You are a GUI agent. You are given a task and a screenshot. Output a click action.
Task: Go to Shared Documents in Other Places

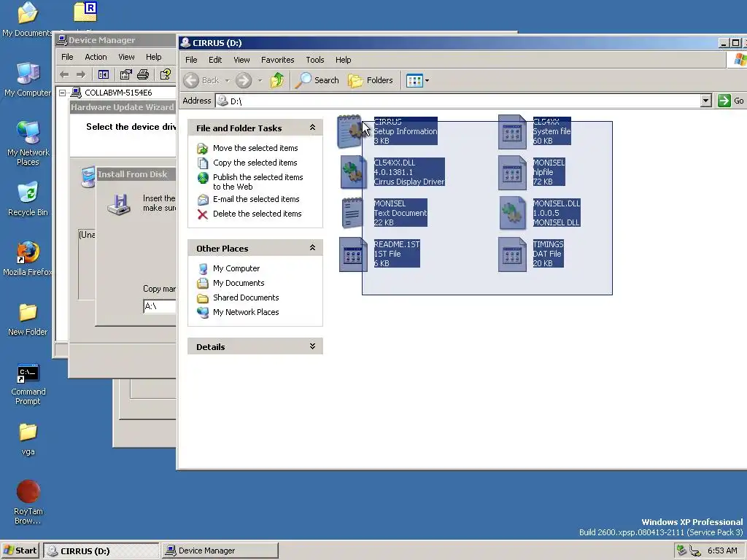(246, 297)
